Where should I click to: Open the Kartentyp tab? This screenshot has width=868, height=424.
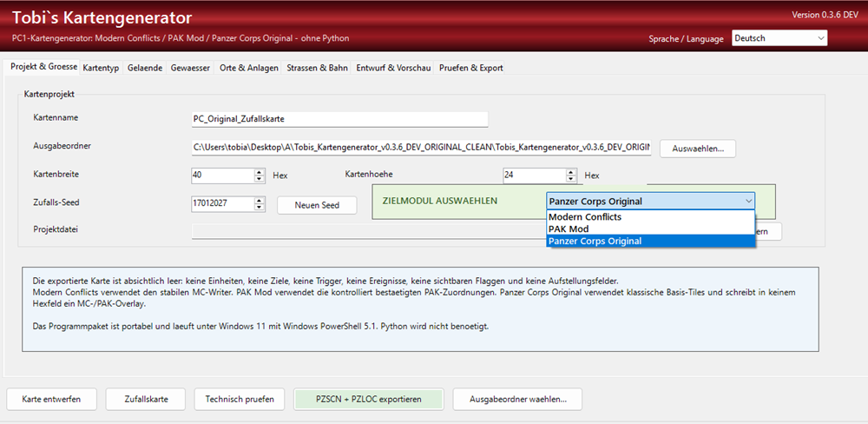point(101,68)
